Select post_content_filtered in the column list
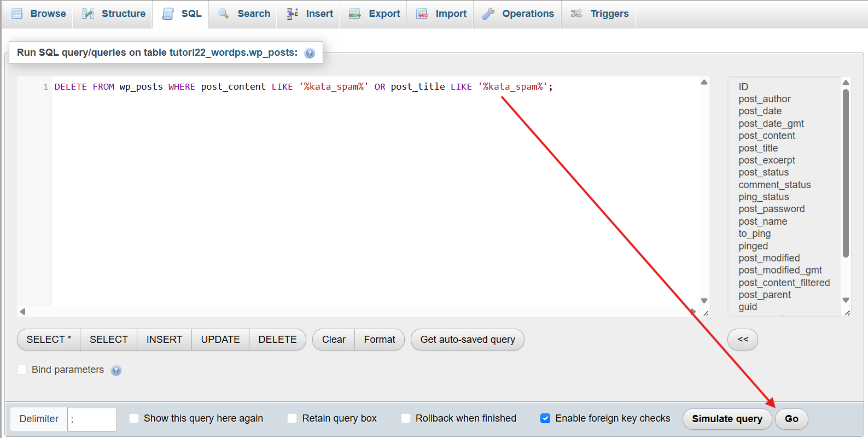Image resolution: width=868 pixels, height=438 pixels. point(784,283)
